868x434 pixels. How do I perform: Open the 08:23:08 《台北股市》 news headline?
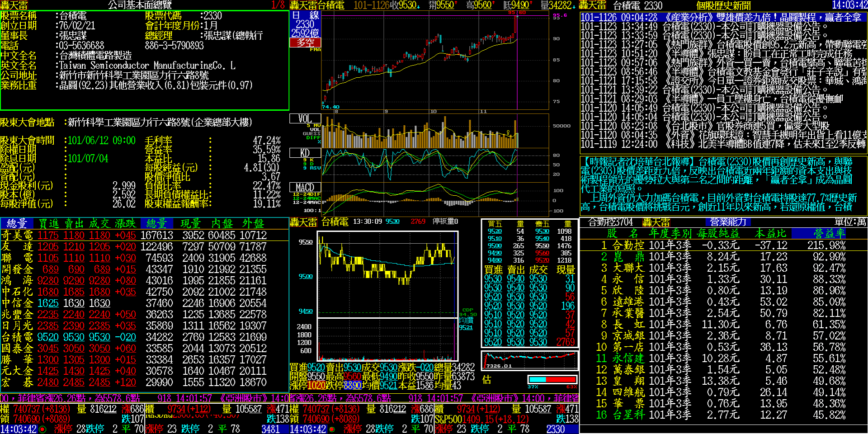[x=724, y=126]
